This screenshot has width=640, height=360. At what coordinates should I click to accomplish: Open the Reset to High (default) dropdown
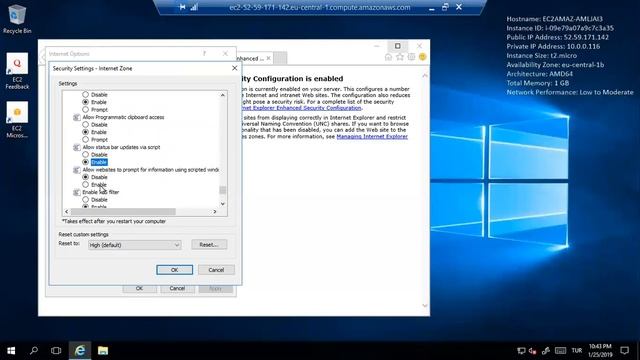tap(134, 245)
